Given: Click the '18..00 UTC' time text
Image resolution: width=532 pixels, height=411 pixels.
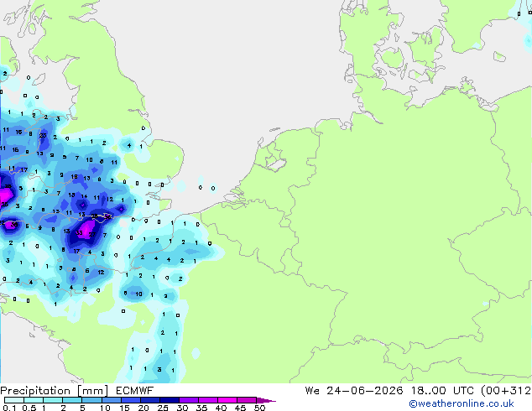Looking at the screenshot, I should pos(444,391).
